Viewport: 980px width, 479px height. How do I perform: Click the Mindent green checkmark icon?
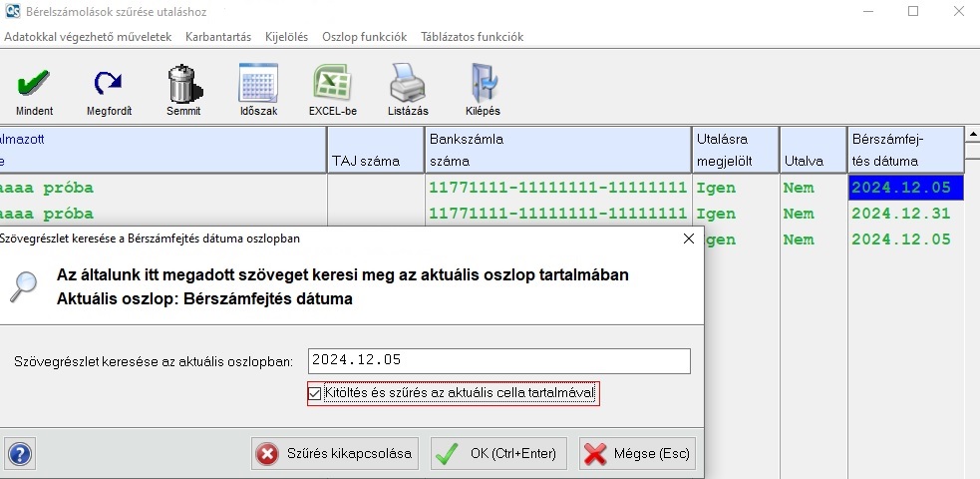point(34,84)
